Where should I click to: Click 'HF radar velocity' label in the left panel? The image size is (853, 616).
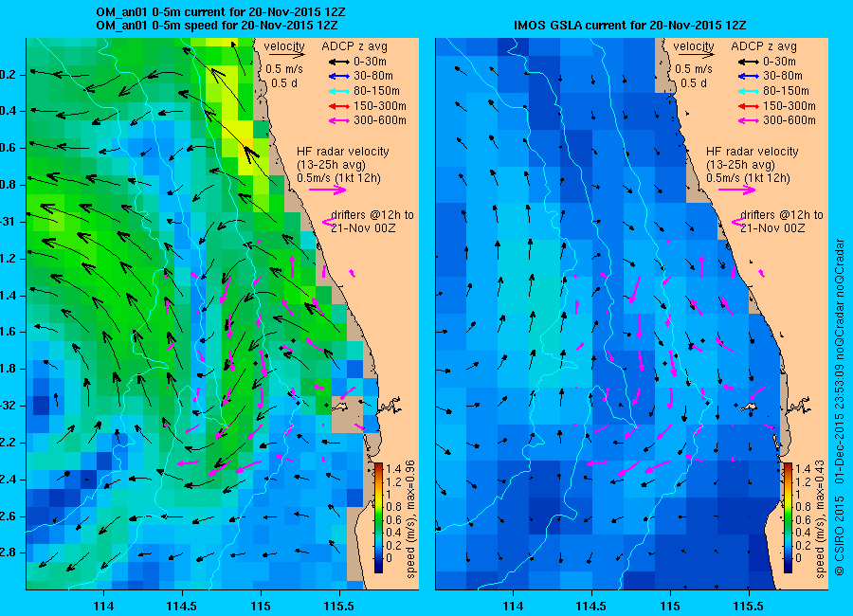coord(343,152)
